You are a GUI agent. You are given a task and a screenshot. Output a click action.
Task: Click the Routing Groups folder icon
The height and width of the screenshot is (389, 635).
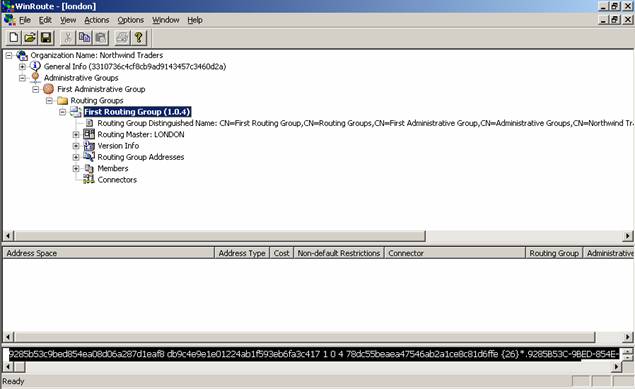[62, 100]
